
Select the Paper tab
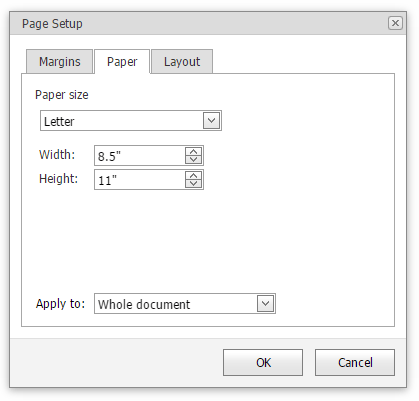tap(122, 62)
